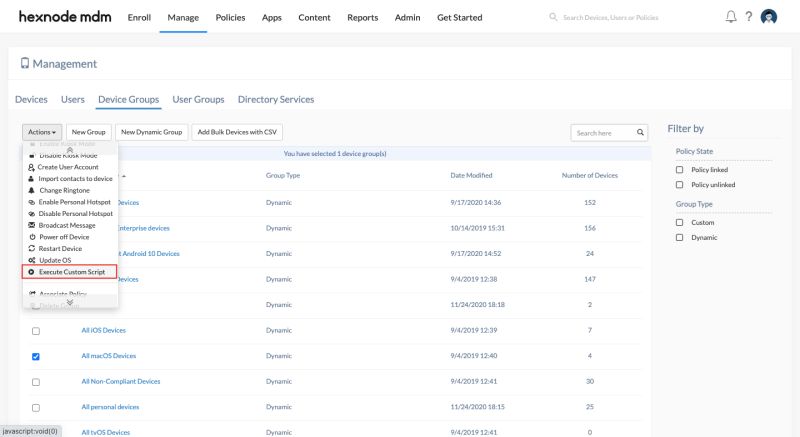Viewport: 800px width, 437px height.
Task: Click the magnifier icon in group search box
Action: [x=640, y=133]
